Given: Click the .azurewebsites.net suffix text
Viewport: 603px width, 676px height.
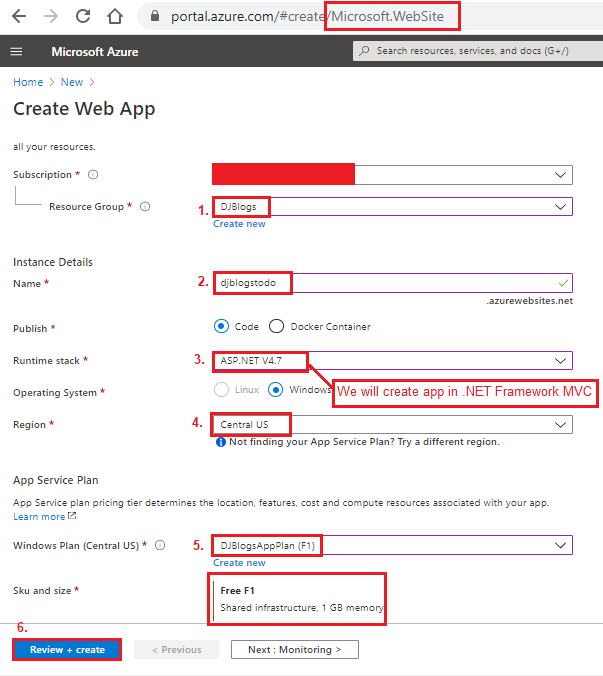Looking at the screenshot, I should (530, 301).
